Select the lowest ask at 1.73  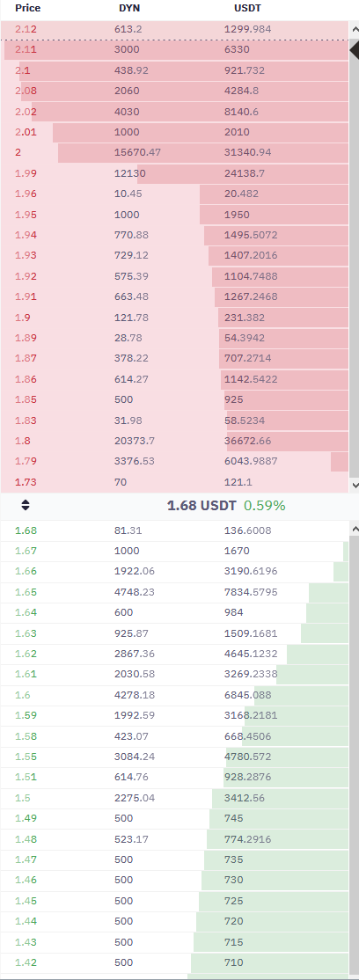(174, 482)
